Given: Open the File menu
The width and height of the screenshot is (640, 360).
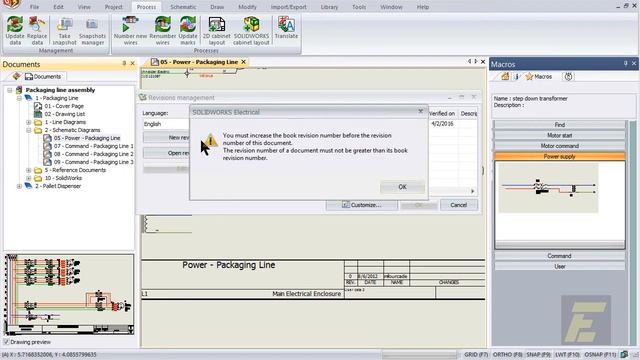Looking at the screenshot, I should tap(34, 7).
